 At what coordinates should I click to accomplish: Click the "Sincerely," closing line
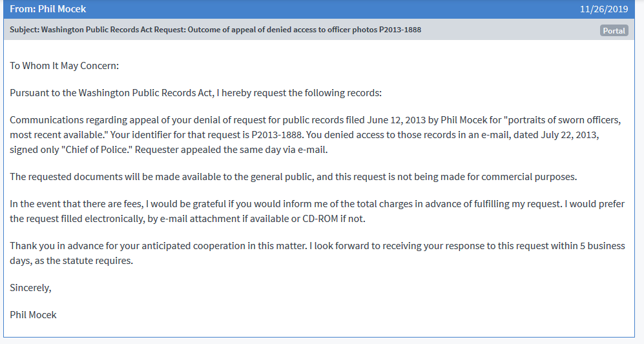pyautogui.click(x=30, y=288)
